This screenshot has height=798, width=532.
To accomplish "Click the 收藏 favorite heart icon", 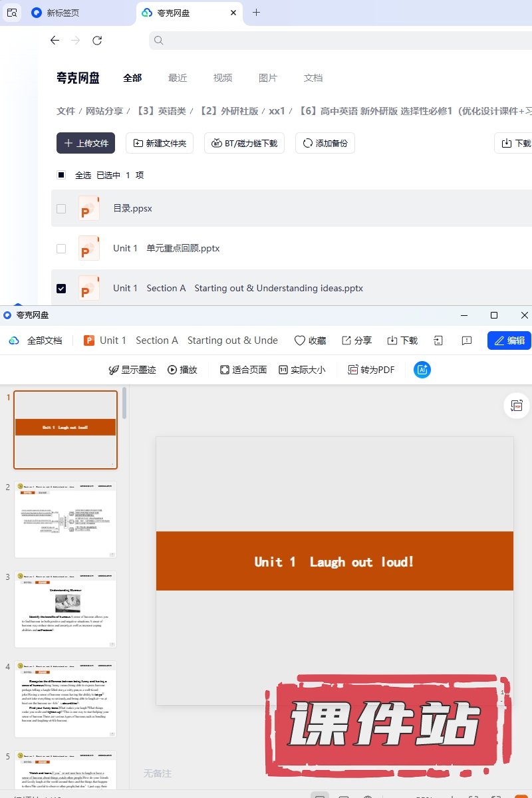I will (310, 340).
